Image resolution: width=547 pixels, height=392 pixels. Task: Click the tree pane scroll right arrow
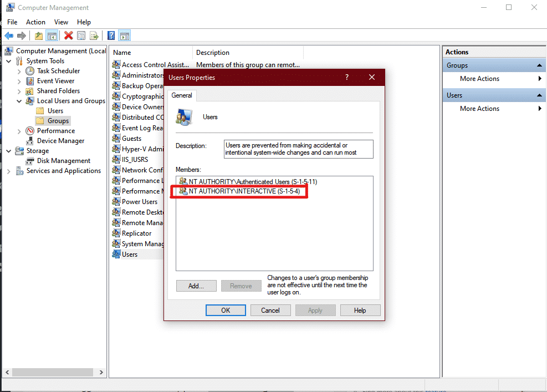[101, 373]
